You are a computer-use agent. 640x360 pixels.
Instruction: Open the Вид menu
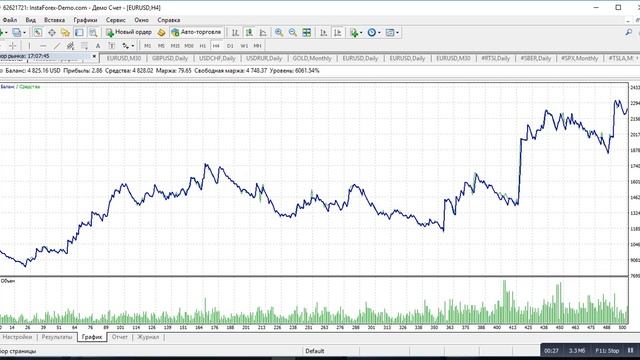click(x=31, y=20)
